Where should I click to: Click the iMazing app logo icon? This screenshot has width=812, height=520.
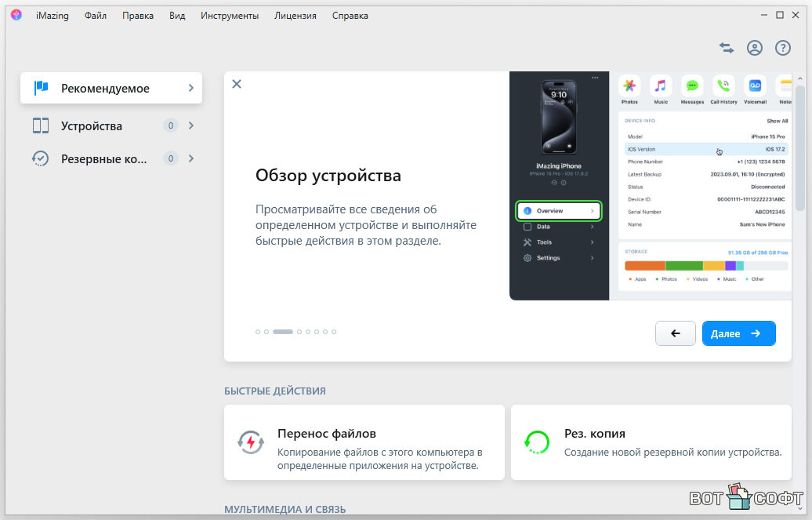pyautogui.click(x=16, y=16)
